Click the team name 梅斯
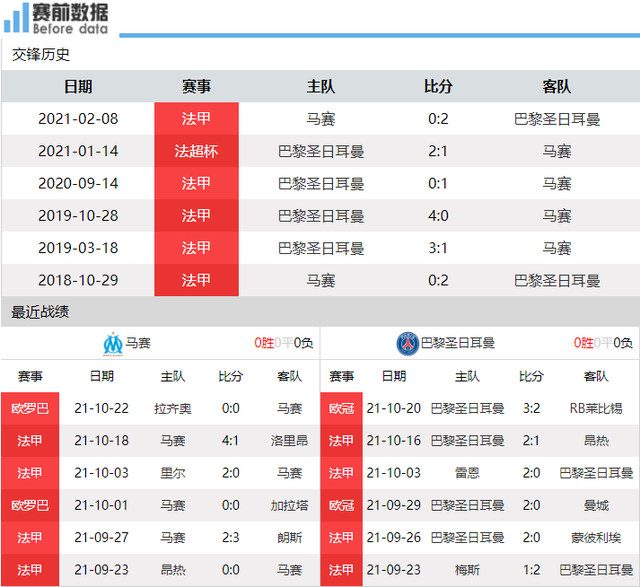Image resolution: width=640 pixels, height=587 pixels. click(467, 570)
